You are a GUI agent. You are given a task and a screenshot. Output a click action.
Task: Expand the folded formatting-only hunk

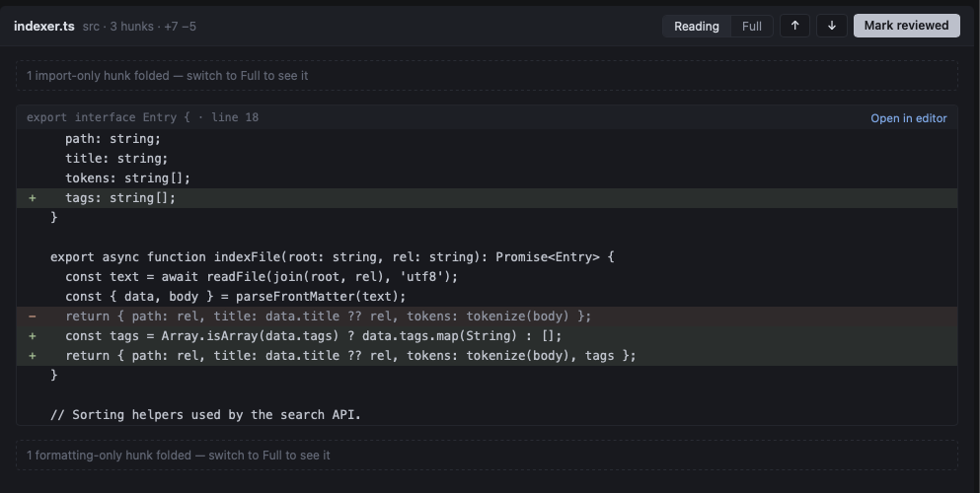487,455
